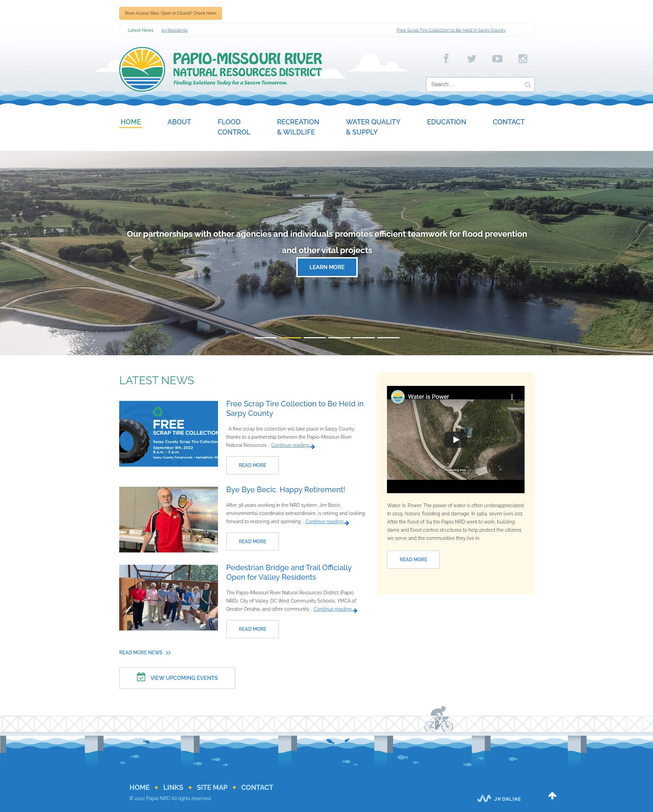Open the Pedestrian Bridge and Trail headline

coord(289,572)
